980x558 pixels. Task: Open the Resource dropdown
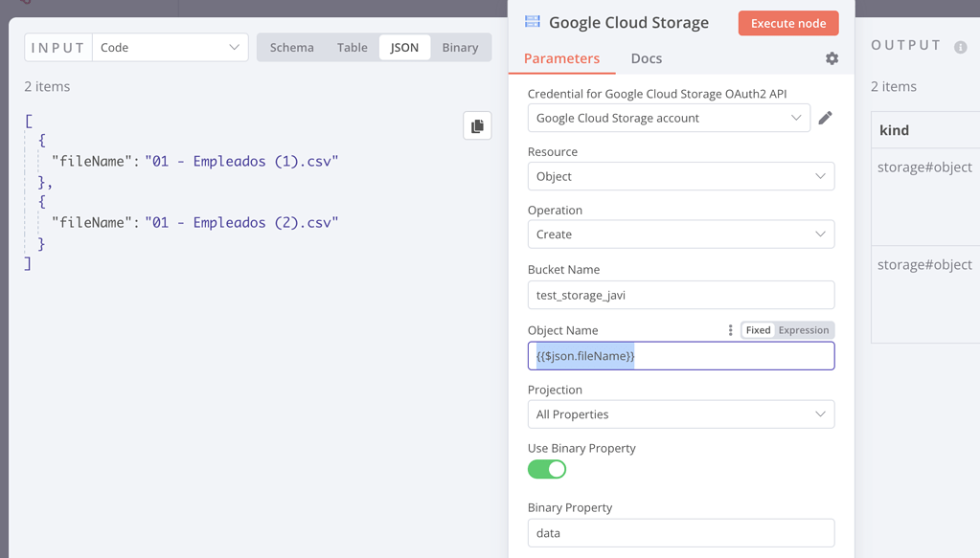[x=680, y=176]
